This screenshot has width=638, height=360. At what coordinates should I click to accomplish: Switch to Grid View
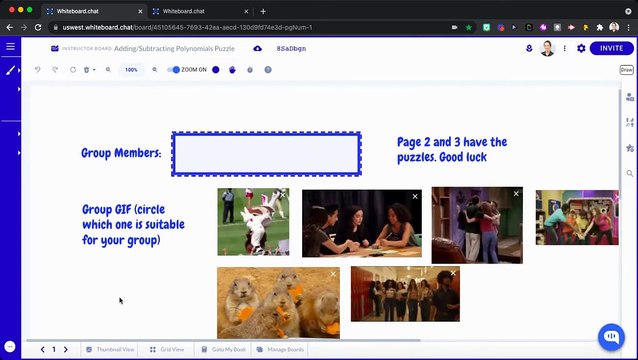tap(167, 349)
